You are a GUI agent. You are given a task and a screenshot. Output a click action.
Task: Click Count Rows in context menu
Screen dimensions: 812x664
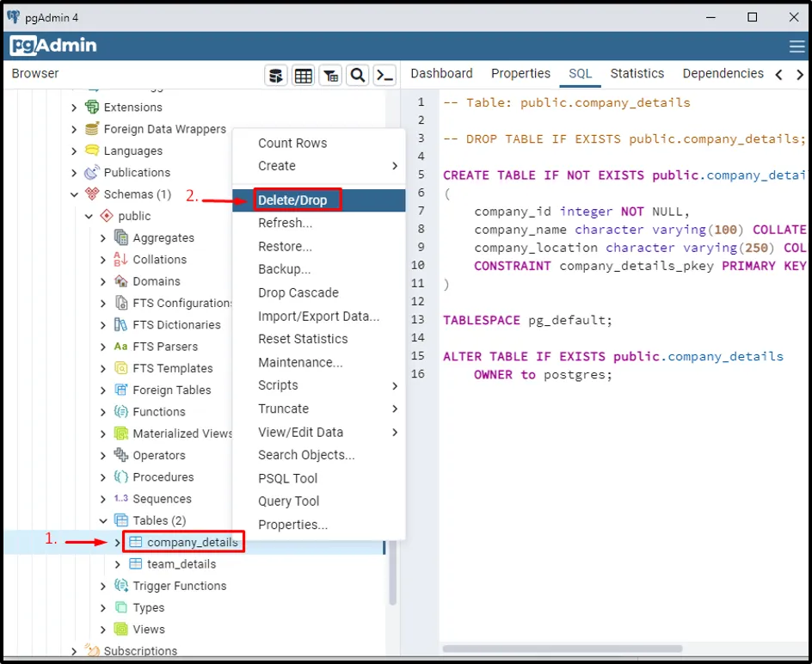click(x=292, y=143)
